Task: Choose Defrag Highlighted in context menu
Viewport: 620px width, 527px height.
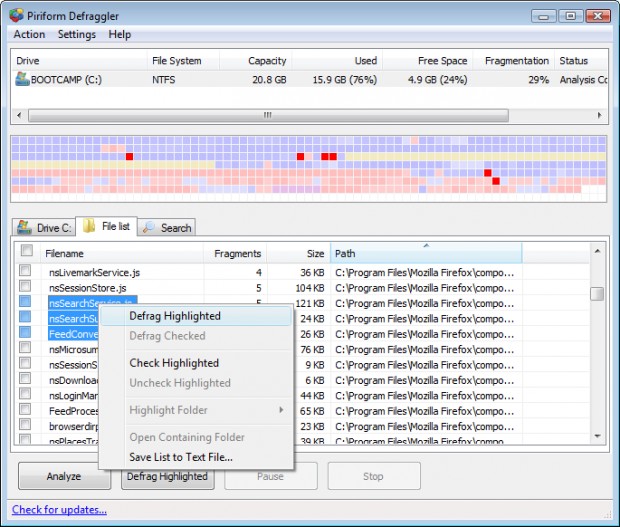Action: click(x=196, y=316)
